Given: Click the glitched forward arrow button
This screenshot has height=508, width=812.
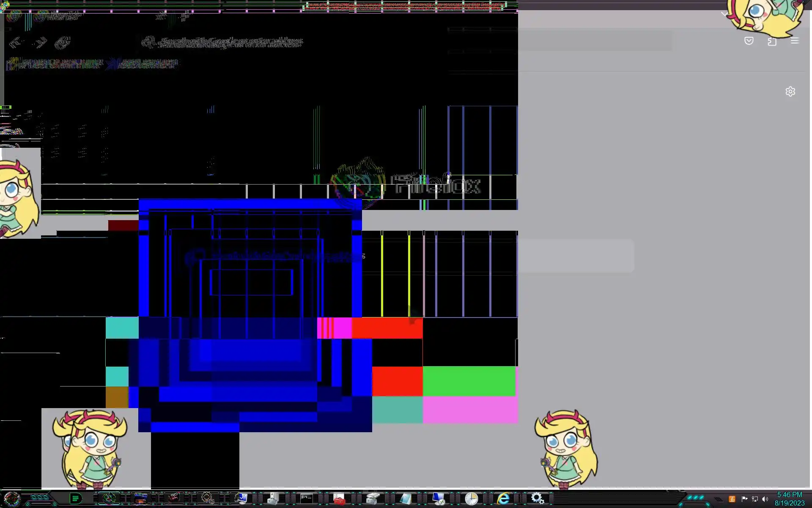Looking at the screenshot, I should coord(40,43).
